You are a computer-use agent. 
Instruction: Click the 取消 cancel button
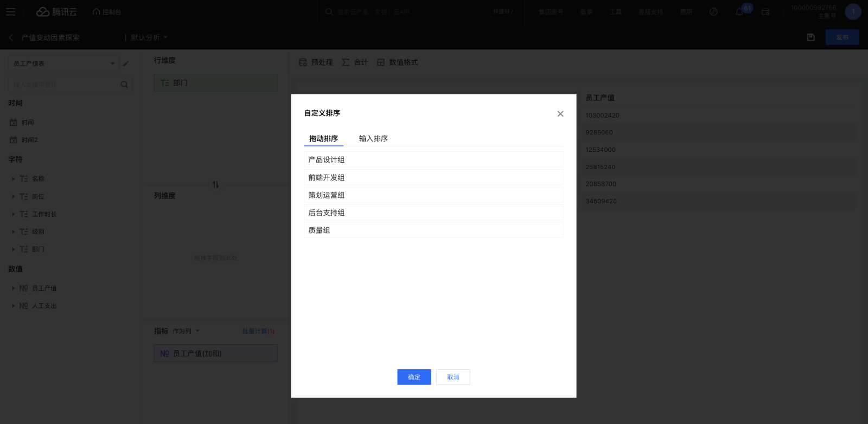click(453, 377)
